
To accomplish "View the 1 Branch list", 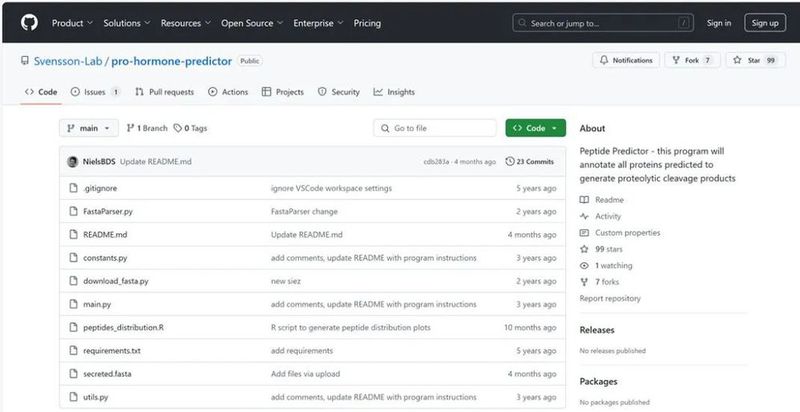I will [x=148, y=128].
